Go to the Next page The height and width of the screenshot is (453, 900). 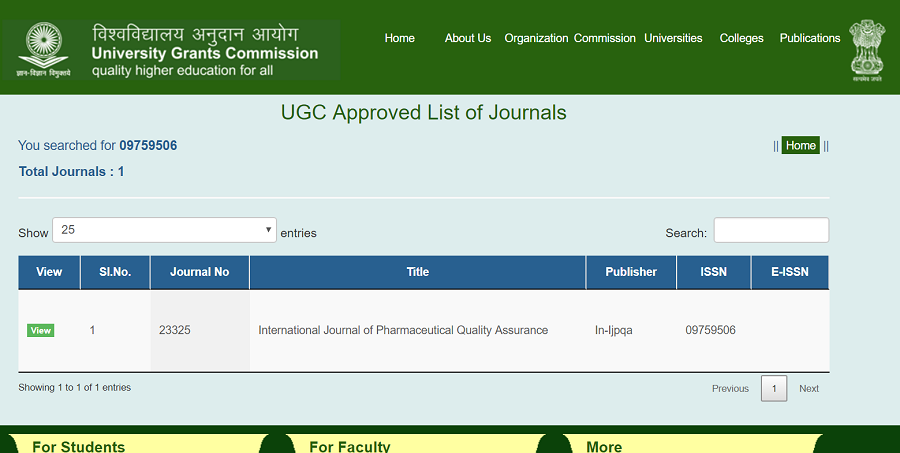[809, 389]
